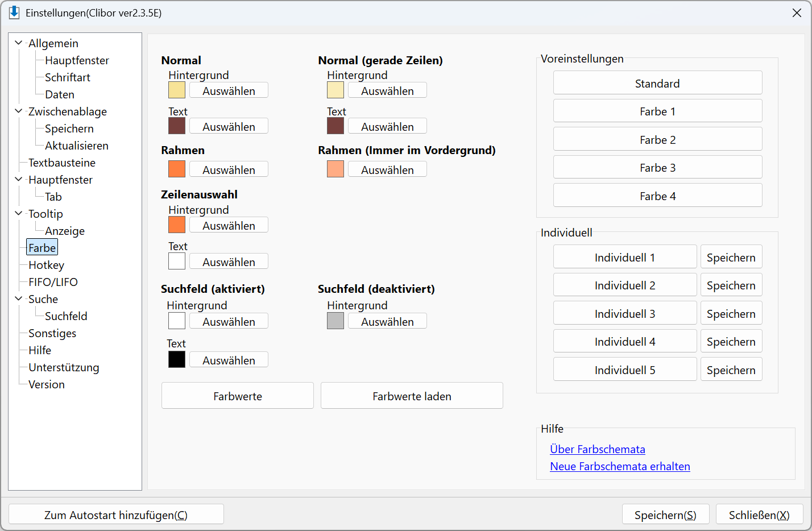Click Speichern next to Individuell 5
Screen dimensions: 812x531
click(x=731, y=370)
